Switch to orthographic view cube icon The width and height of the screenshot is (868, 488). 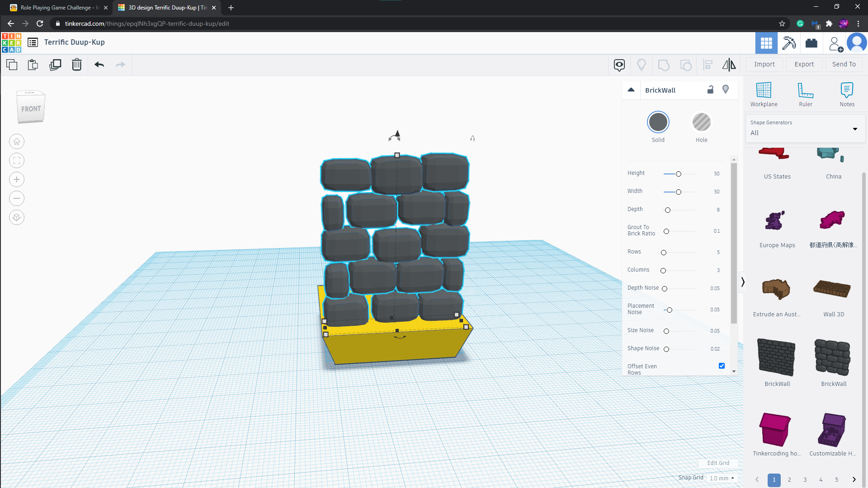(x=17, y=217)
